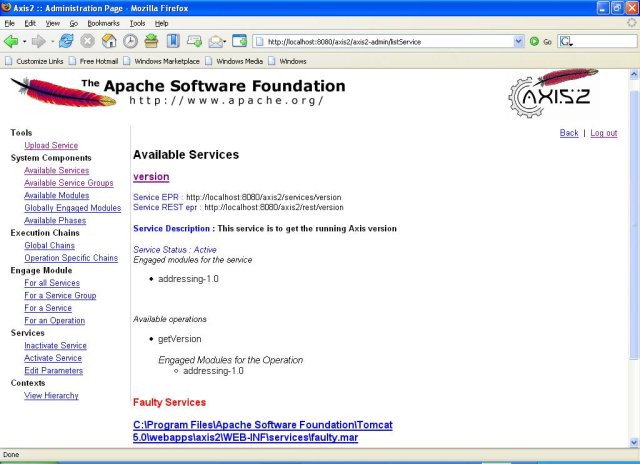Click the Activate Service link

coord(53,358)
